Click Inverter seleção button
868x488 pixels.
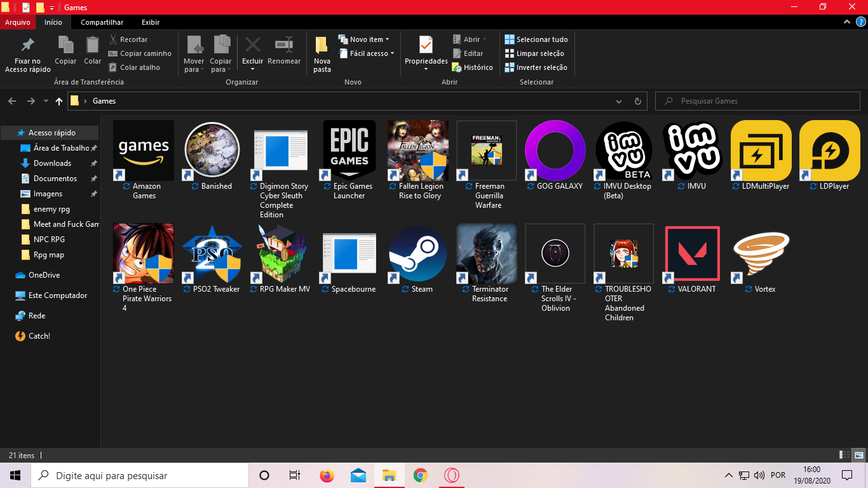pos(536,67)
